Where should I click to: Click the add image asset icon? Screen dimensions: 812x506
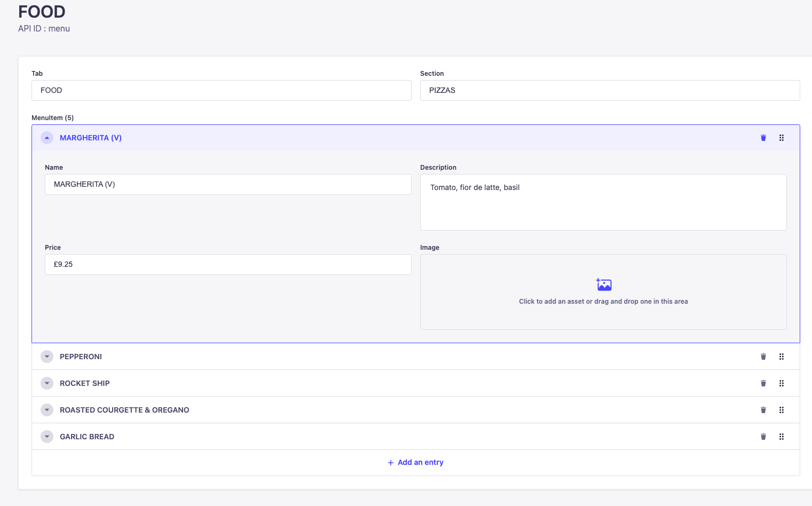pyautogui.click(x=604, y=284)
